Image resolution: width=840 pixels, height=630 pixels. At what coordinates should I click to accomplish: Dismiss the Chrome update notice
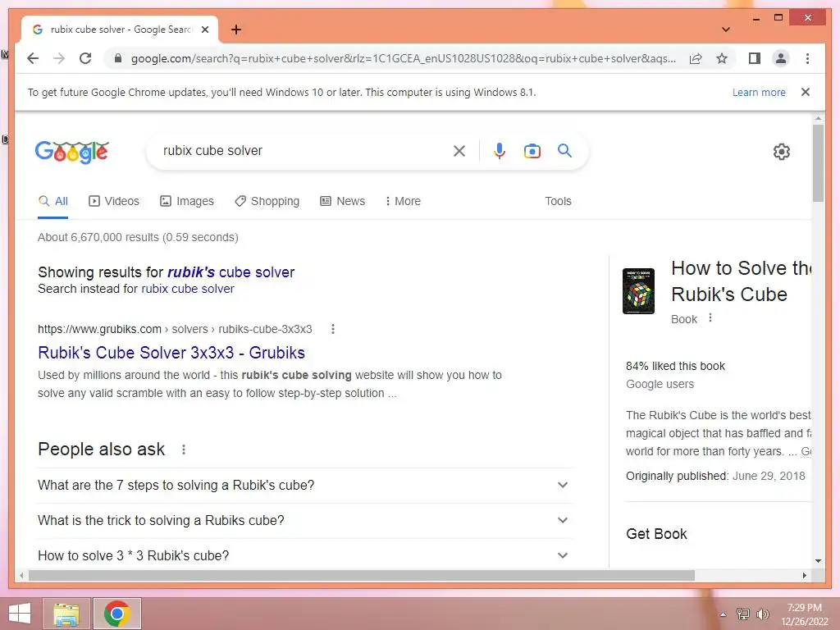[806, 92]
